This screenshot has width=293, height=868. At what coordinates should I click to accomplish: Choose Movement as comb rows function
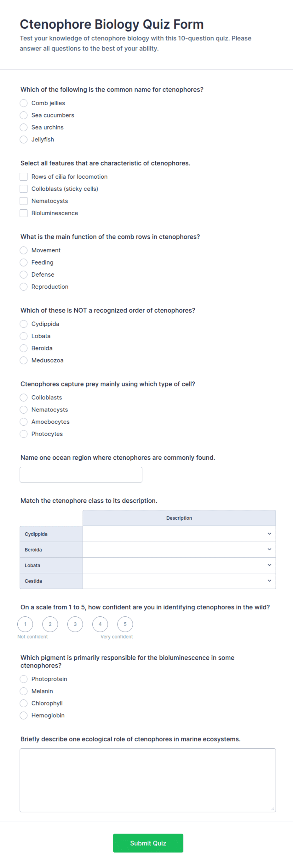click(x=24, y=250)
